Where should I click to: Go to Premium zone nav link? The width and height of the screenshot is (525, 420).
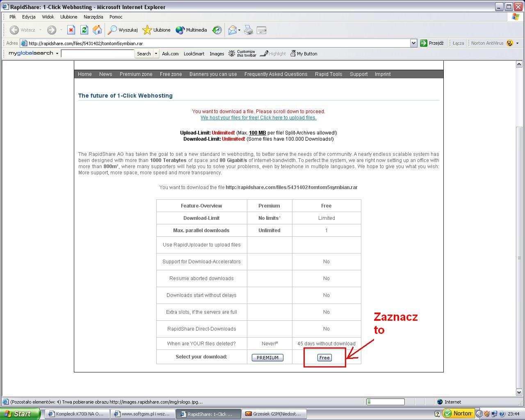click(136, 74)
